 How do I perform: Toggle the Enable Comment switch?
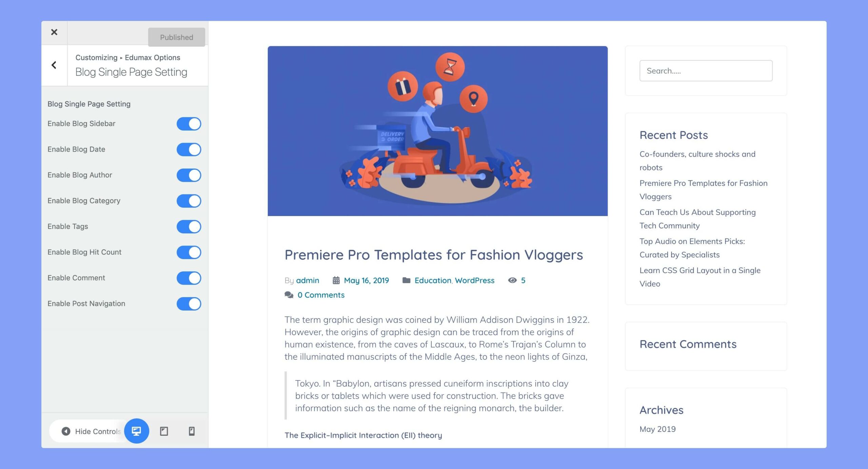(189, 278)
